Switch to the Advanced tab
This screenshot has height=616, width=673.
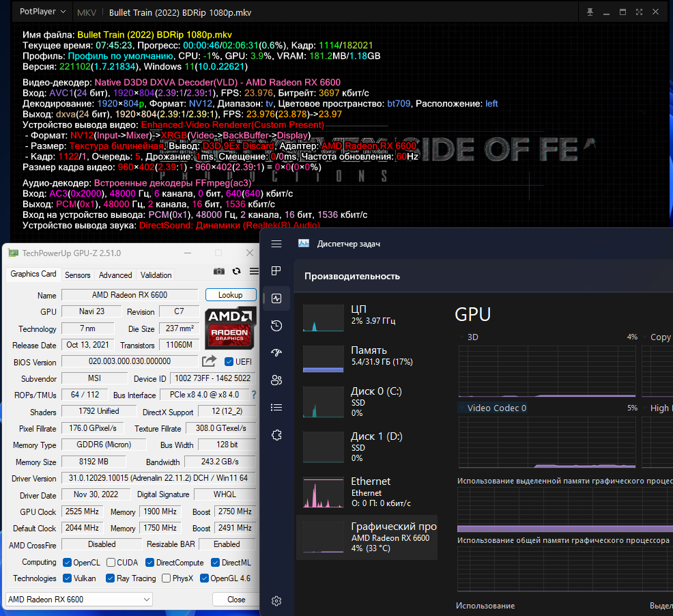(x=115, y=275)
